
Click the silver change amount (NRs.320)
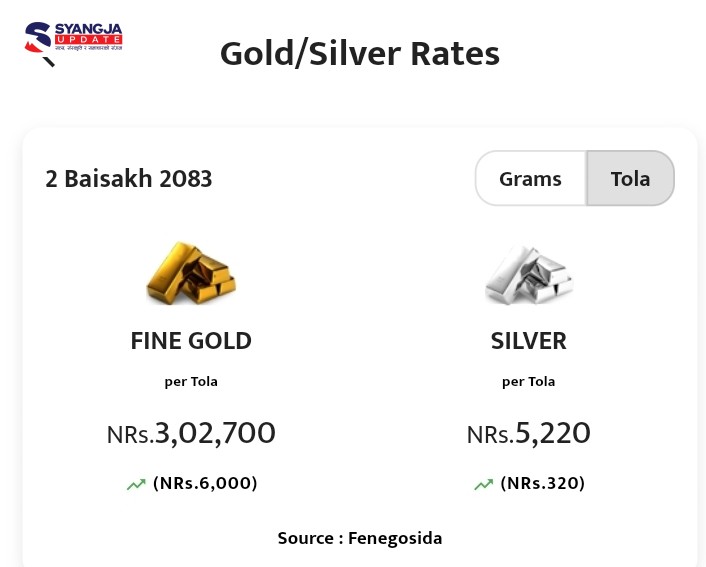pos(542,483)
